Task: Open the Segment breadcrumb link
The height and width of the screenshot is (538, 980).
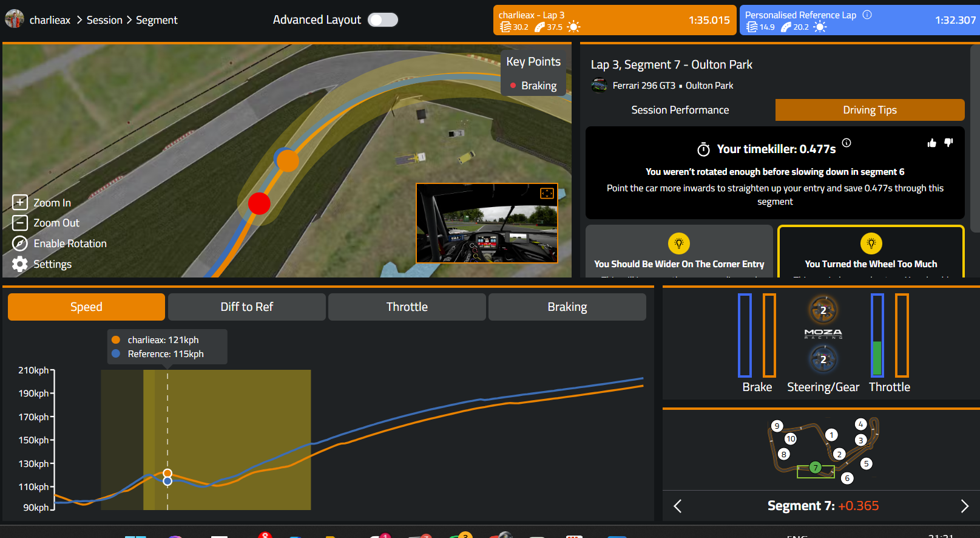Action: point(157,20)
